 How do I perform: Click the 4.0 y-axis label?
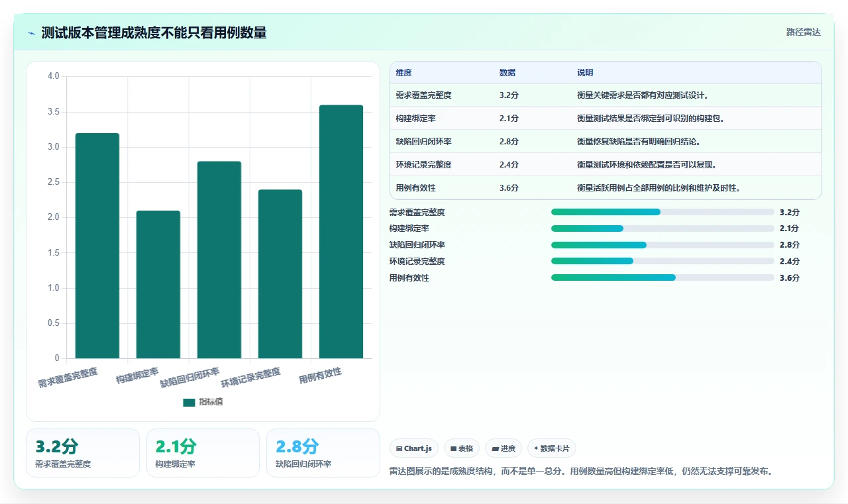(54, 76)
